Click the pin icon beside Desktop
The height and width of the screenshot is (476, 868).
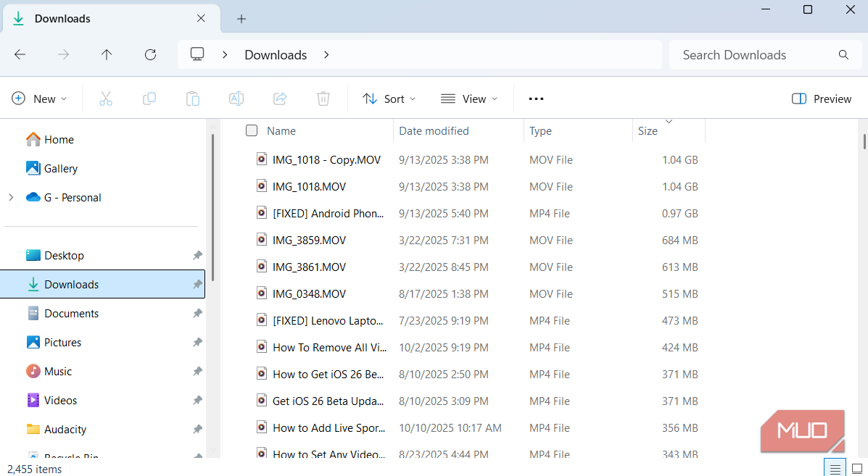tap(197, 256)
